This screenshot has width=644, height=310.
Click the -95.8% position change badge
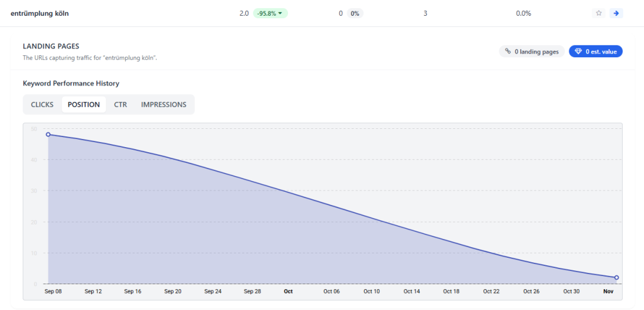coord(270,13)
